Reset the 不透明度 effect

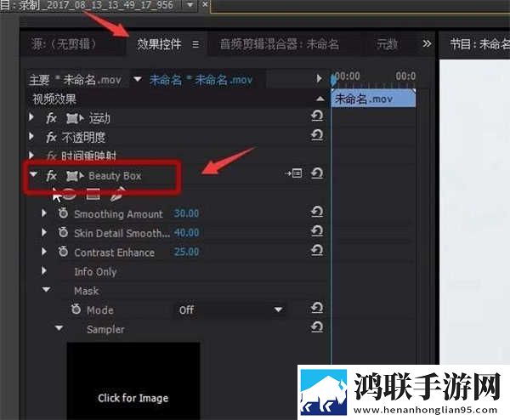pyautogui.click(x=317, y=134)
